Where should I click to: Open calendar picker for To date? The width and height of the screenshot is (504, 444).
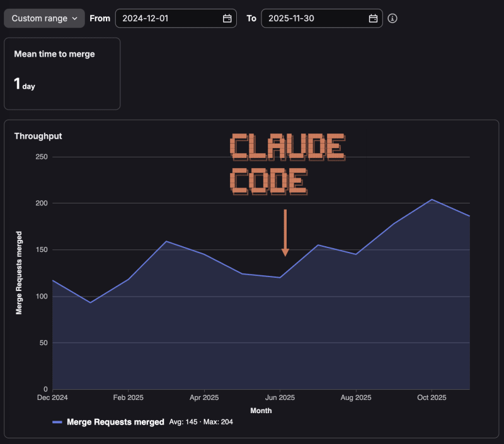tap(373, 18)
